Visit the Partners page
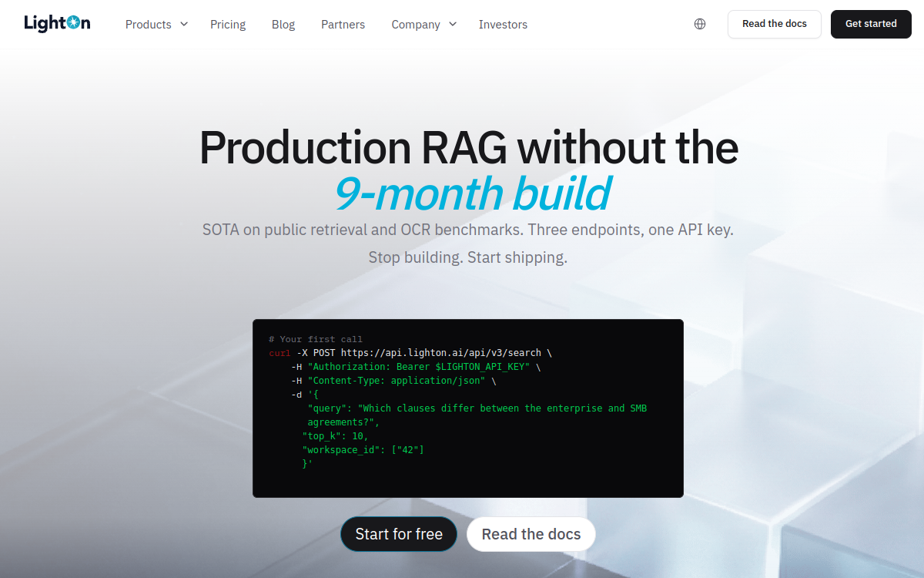This screenshot has width=924, height=578. coord(343,25)
